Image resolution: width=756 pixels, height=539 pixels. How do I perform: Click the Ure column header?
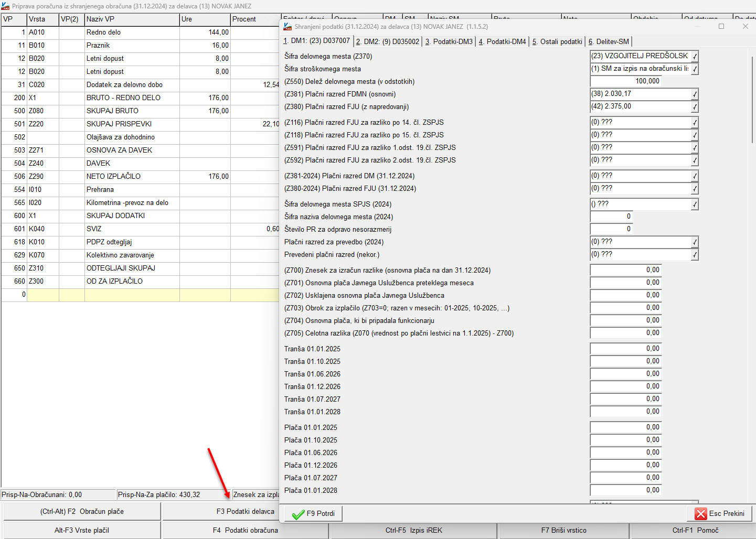click(x=205, y=19)
